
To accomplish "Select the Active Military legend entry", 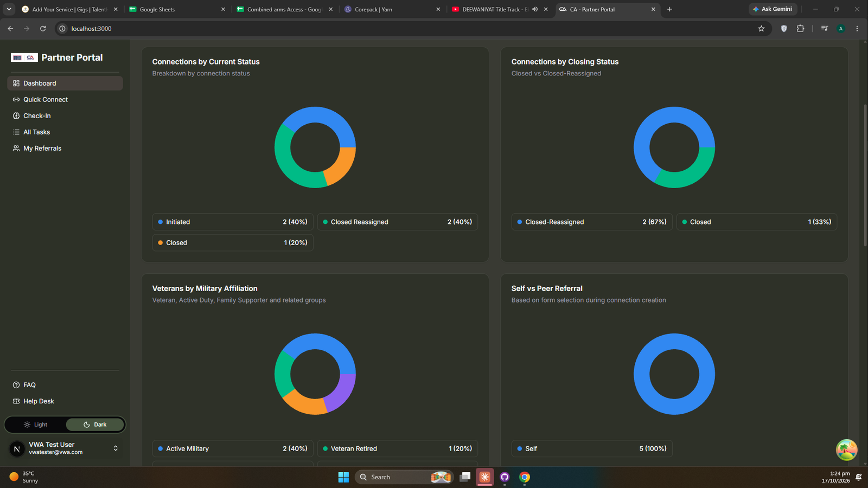I will coord(233,448).
